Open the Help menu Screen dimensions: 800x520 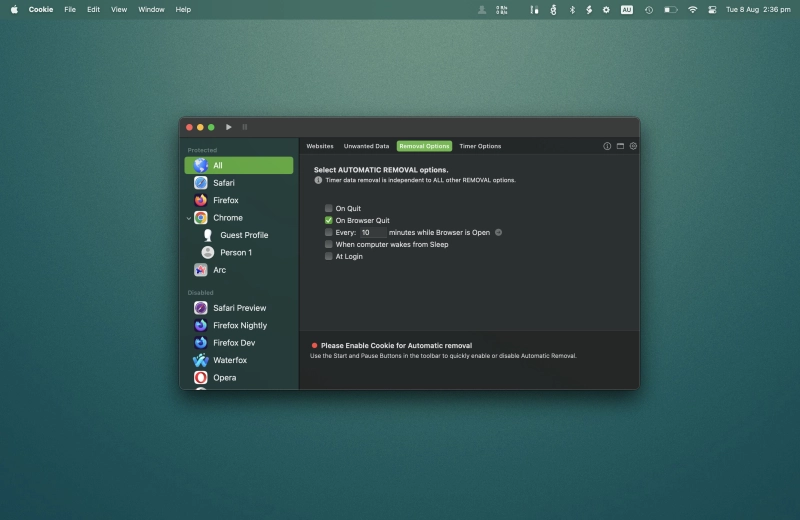click(183, 9)
